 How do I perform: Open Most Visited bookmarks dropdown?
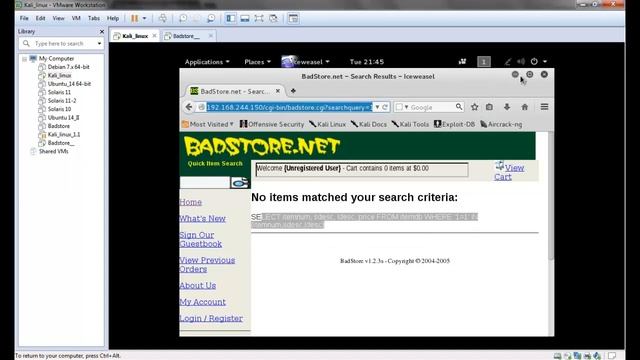pyautogui.click(x=208, y=124)
